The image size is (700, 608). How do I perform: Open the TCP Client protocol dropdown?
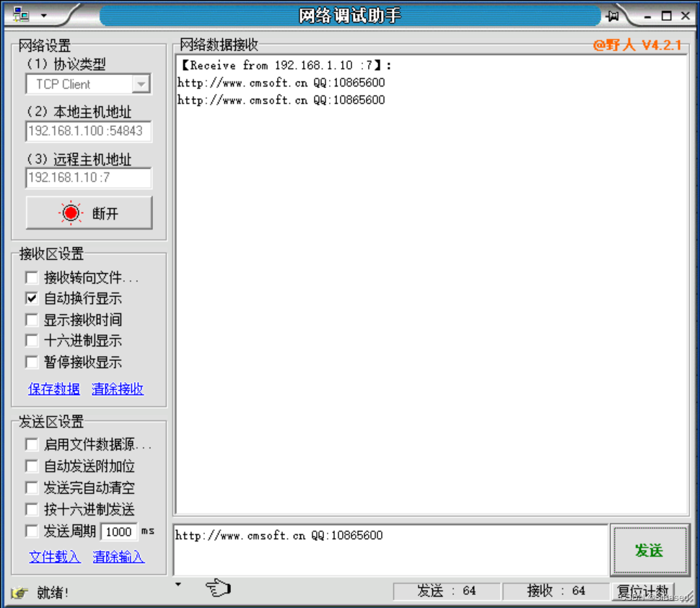[141, 84]
